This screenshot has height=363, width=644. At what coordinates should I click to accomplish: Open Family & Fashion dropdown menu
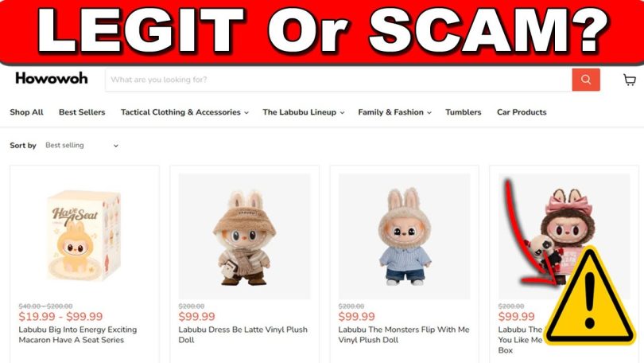click(x=394, y=112)
